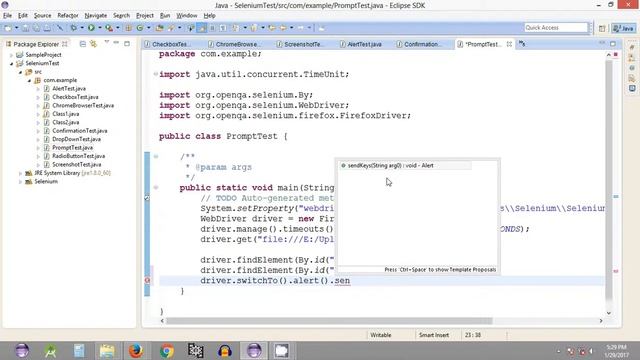Switch to the CheckboxTes… editor tab
Image resolution: width=640 pixels, height=360 pixels.
click(169, 44)
